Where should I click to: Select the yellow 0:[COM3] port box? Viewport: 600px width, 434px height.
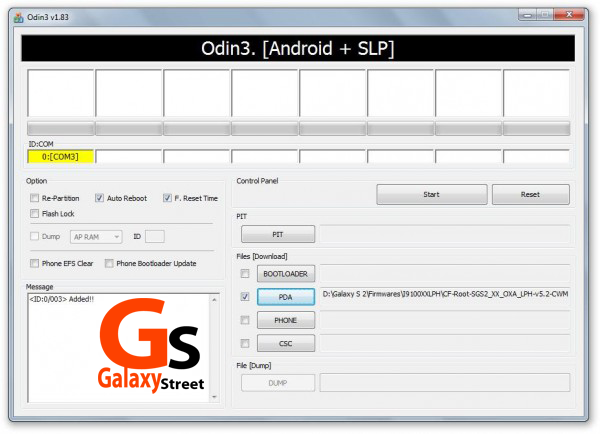coord(60,157)
